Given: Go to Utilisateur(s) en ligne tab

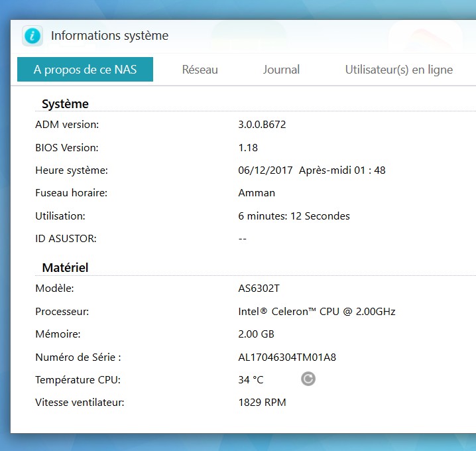Looking at the screenshot, I should coord(398,70).
